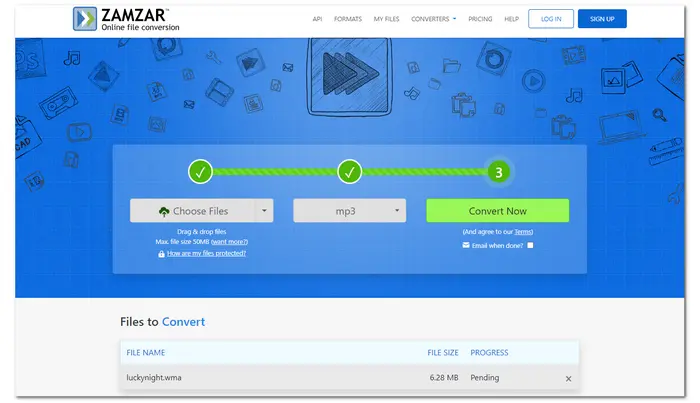Click the Files to Convert heading
Viewport: 700px width, 403px height.
(x=162, y=322)
